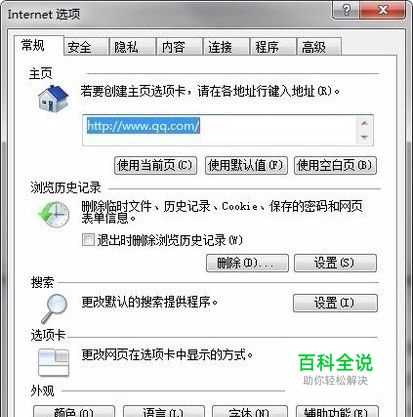Go to the 连接 tab
This screenshot has height=417, width=413.
226,47
